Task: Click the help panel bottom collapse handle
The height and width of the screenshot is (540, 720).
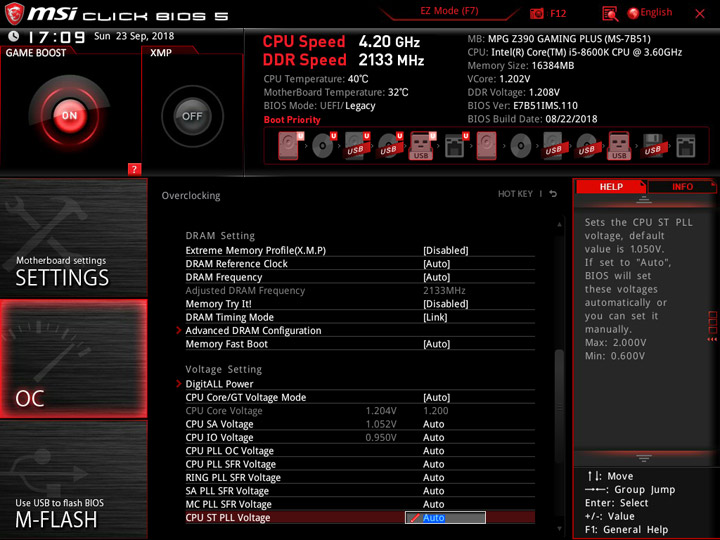Action: pos(643,458)
